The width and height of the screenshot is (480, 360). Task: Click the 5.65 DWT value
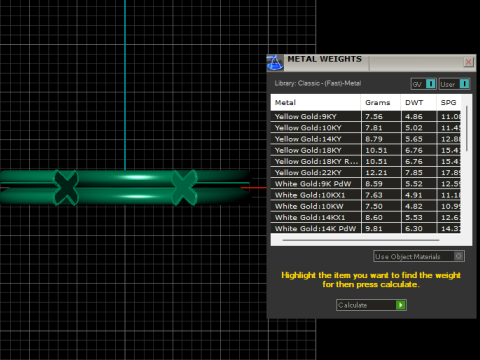(x=414, y=139)
